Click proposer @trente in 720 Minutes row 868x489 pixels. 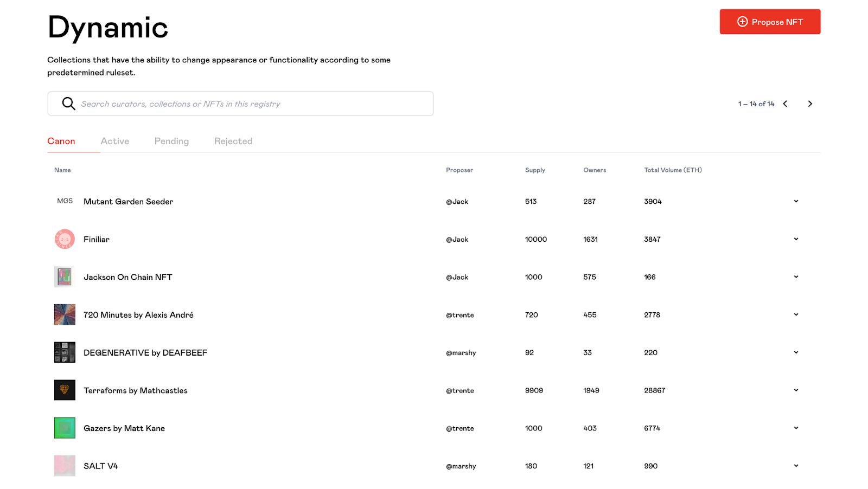pos(460,315)
